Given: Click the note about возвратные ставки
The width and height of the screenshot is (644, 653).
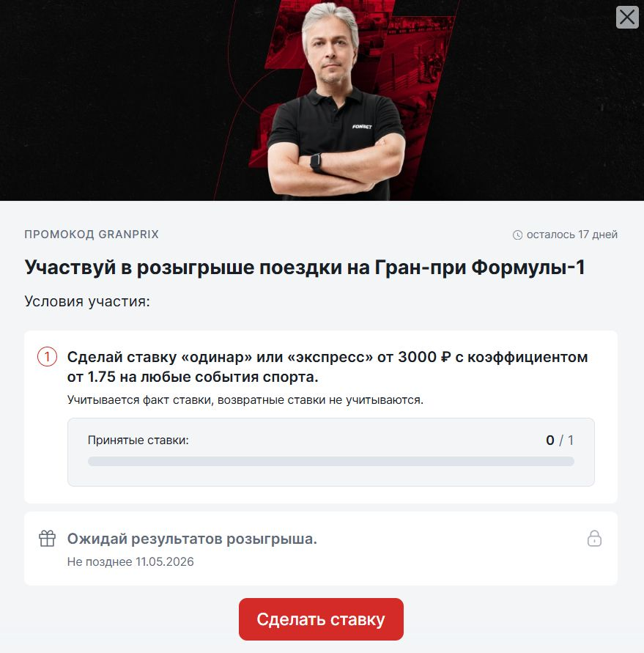Looking at the screenshot, I should (x=245, y=400).
